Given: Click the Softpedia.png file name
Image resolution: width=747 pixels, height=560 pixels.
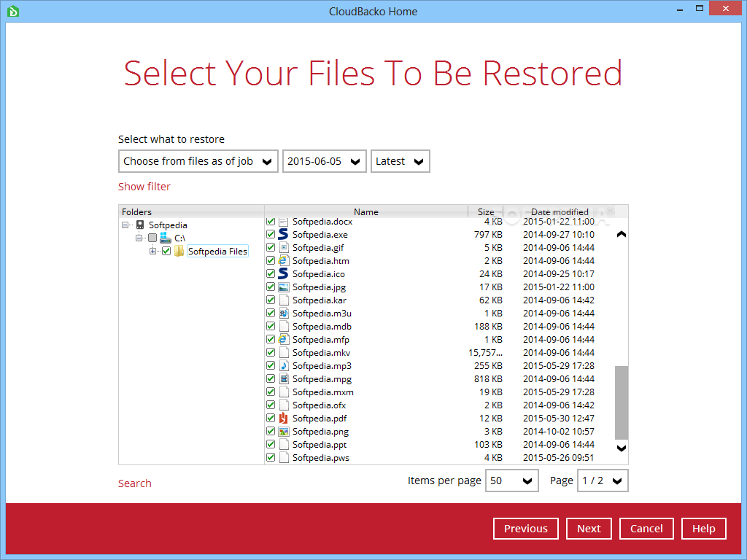Looking at the screenshot, I should pos(321,432).
